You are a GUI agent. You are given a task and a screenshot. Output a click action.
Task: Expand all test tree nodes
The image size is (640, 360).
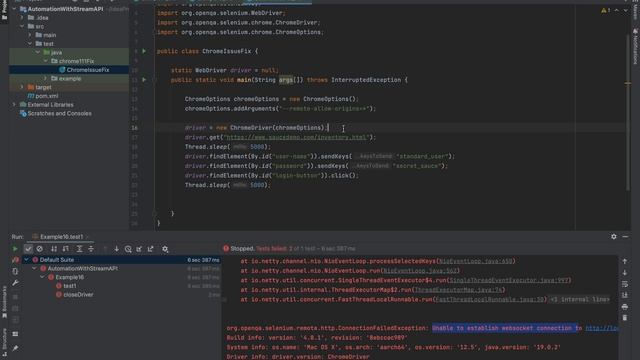[x=80, y=249]
